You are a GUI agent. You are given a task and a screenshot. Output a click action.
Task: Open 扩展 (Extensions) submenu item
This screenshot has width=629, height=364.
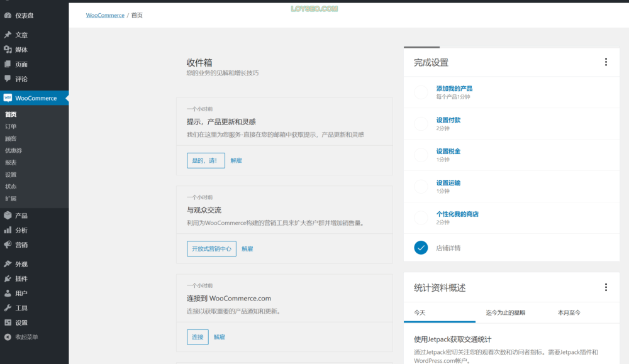click(11, 199)
